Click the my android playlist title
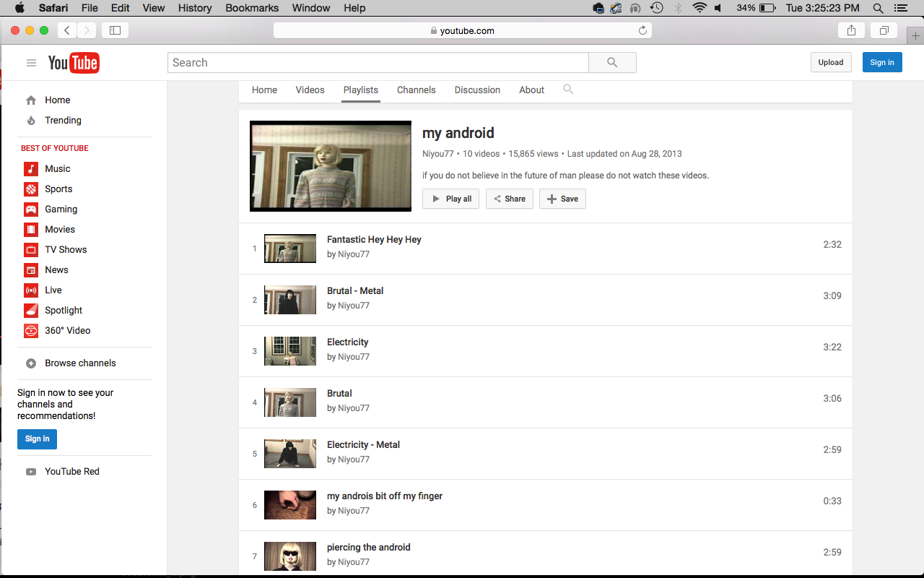The width and height of the screenshot is (924, 578). (x=458, y=134)
